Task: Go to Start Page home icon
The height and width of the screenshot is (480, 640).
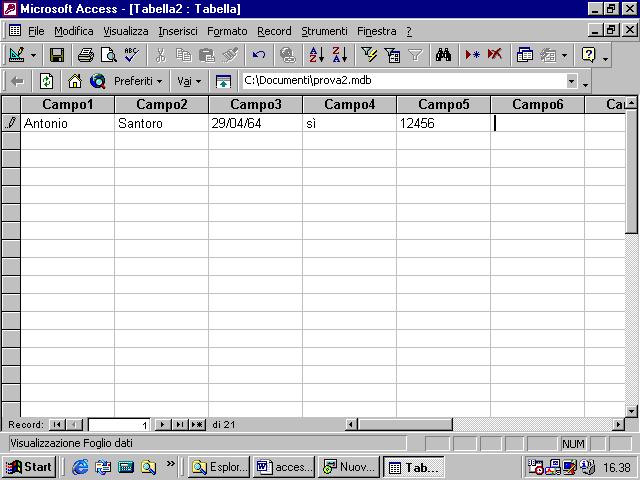Action: pyautogui.click(x=75, y=82)
